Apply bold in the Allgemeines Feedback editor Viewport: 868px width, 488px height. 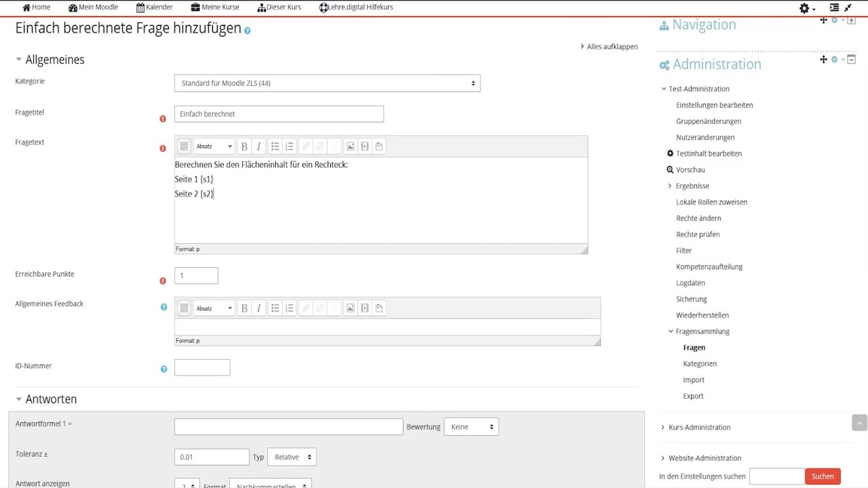tap(244, 308)
